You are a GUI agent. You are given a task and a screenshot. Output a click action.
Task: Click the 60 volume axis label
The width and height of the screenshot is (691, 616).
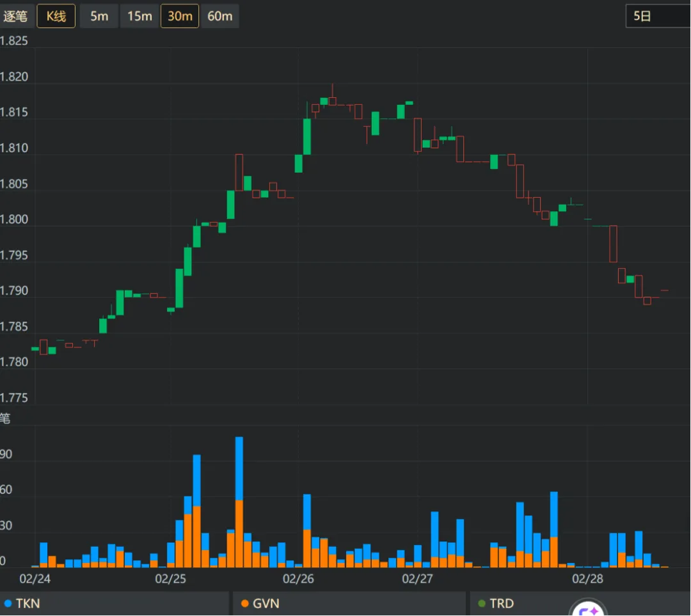click(x=6, y=489)
